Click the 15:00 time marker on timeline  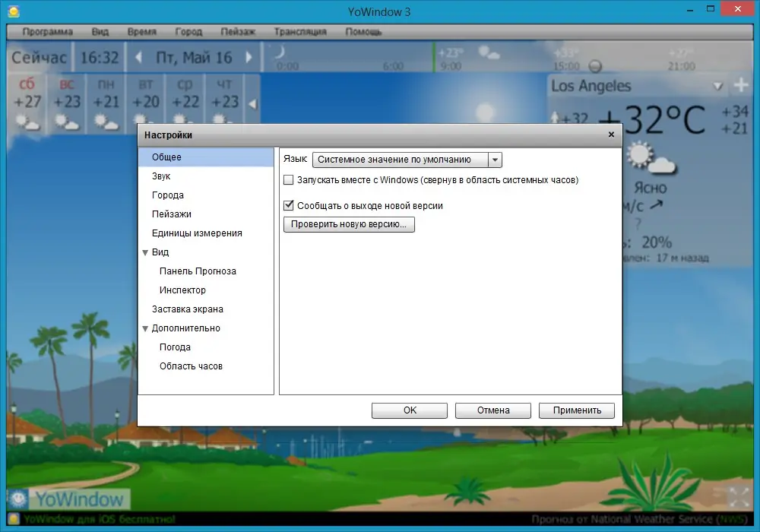click(x=566, y=66)
